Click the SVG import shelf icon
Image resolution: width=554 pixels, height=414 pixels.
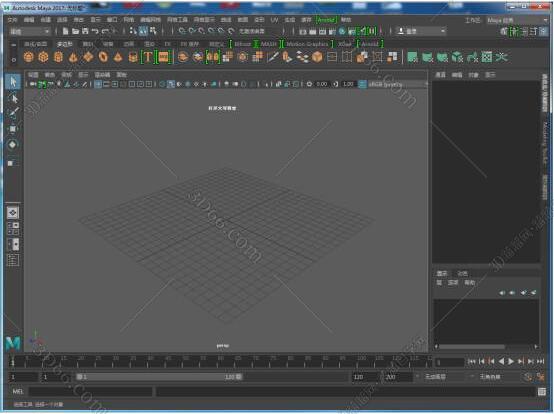[x=163, y=57]
